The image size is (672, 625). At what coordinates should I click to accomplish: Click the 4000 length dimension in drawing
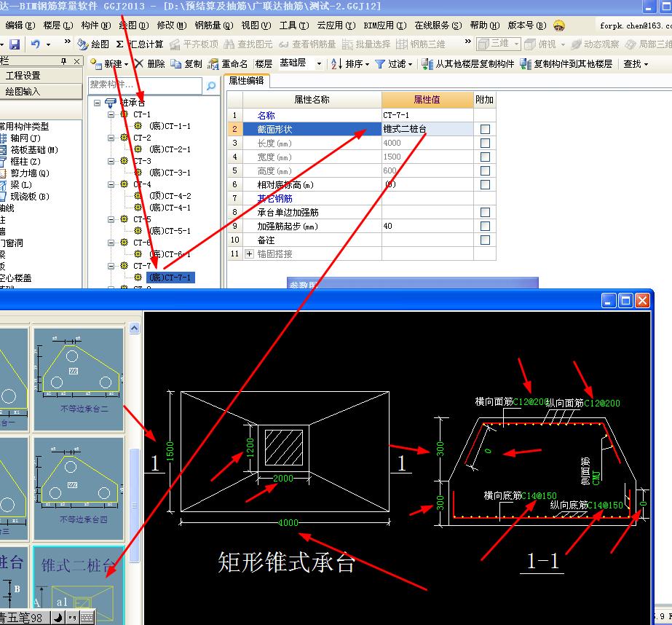click(x=288, y=522)
